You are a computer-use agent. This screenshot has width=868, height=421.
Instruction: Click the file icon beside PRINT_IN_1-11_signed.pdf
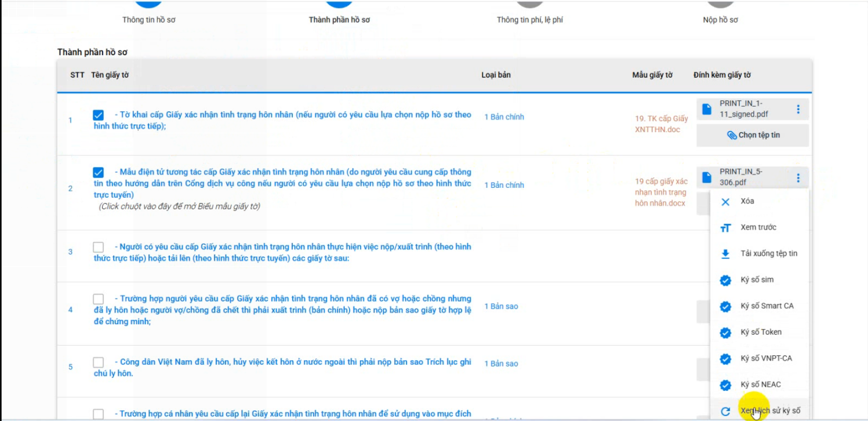click(706, 109)
